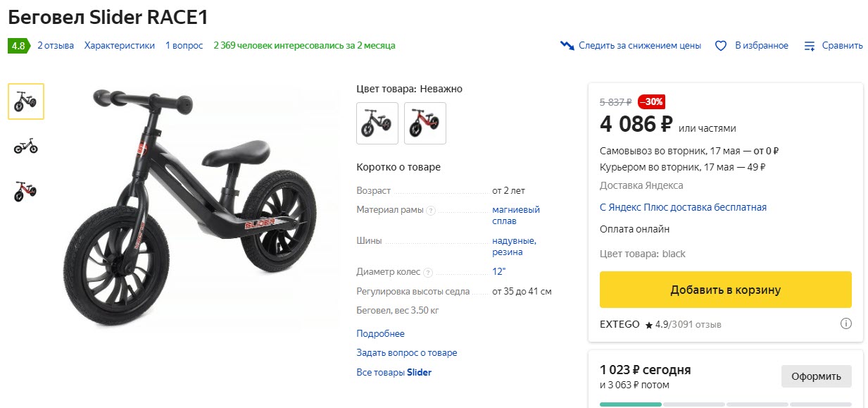Show the first black bike thumbnail
868x408 pixels.
pyautogui.click(x=26, y=101)
